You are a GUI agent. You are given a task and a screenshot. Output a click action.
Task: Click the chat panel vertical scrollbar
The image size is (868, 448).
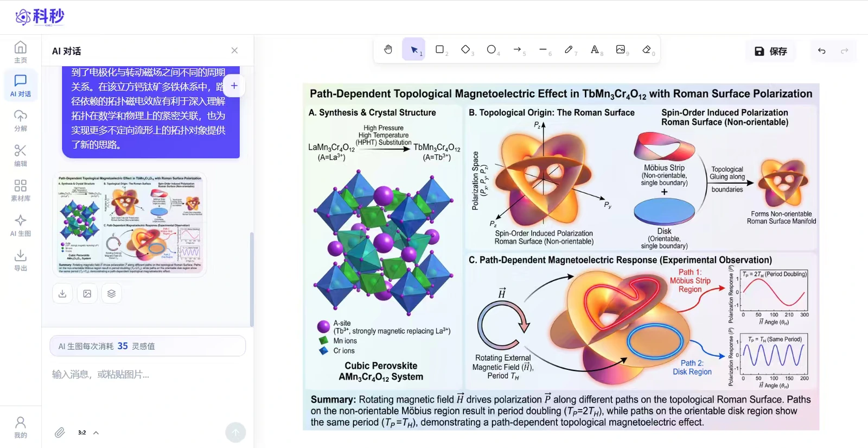[x=251, y=279]
